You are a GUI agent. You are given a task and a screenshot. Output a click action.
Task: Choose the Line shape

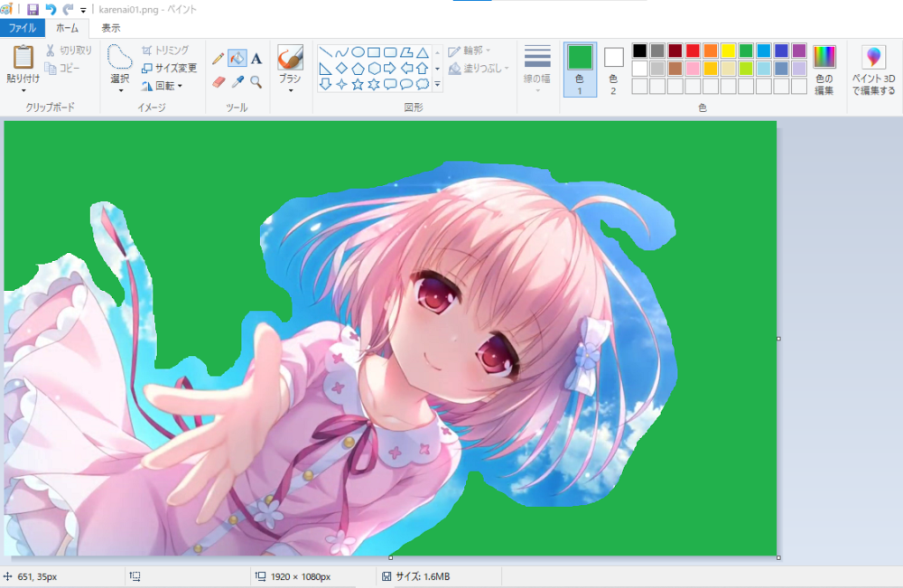click(325, 52)
